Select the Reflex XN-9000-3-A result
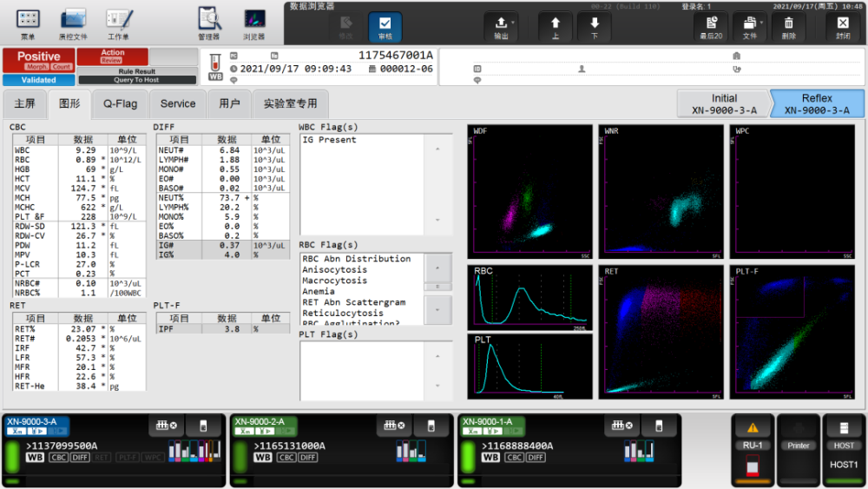Viewport: 868px width, 489px height. tap(817, 103)
